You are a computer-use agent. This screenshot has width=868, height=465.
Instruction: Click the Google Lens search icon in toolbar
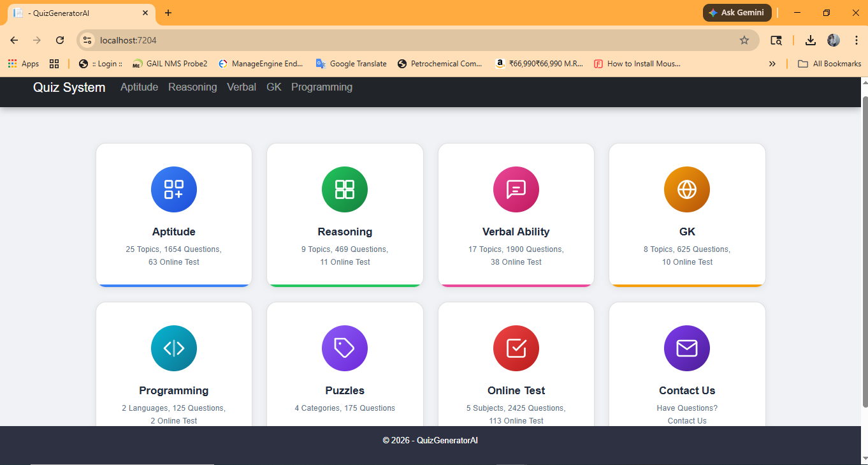pos(776,40)
